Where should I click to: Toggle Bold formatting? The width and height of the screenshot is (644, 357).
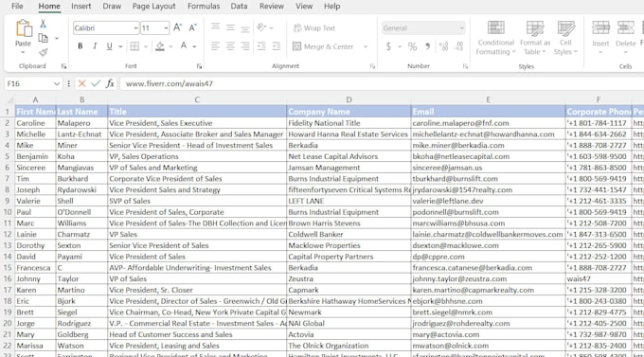(x=80, y=46)
